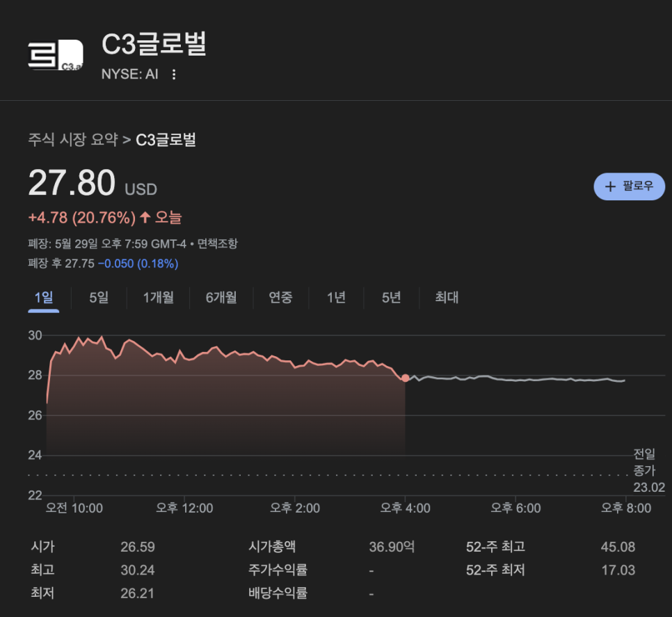Click the 52-주 최저 label
Viewport: 672px width, 617px height.
(495, 570)
